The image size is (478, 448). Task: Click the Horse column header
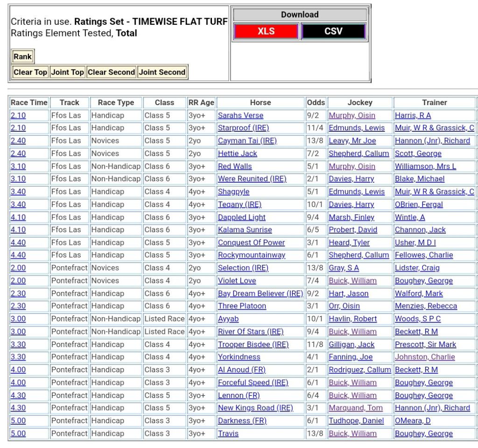(x=260, y=102)
